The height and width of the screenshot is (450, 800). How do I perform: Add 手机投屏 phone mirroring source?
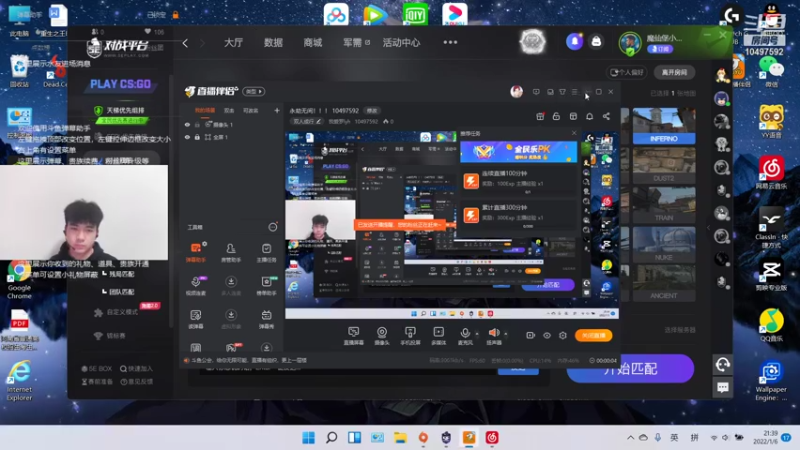click(x=410, y=336)
